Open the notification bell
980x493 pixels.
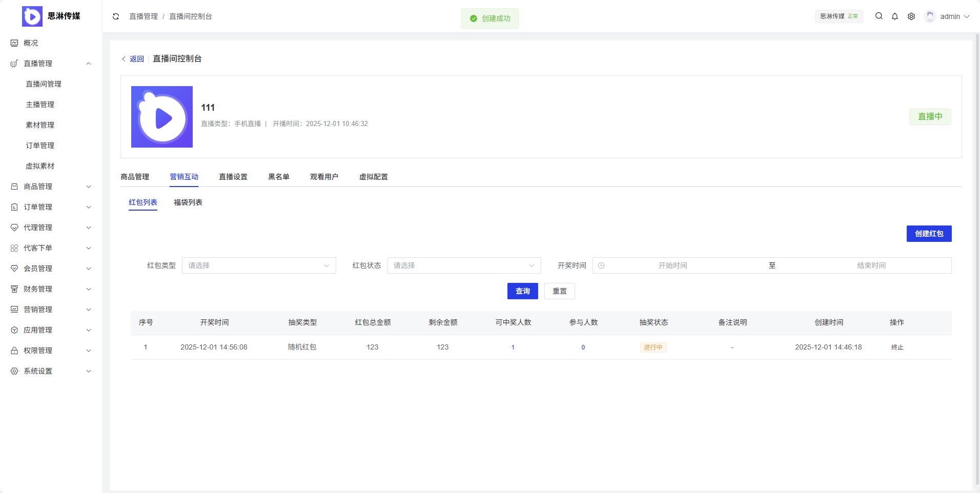tap(894, 16)
